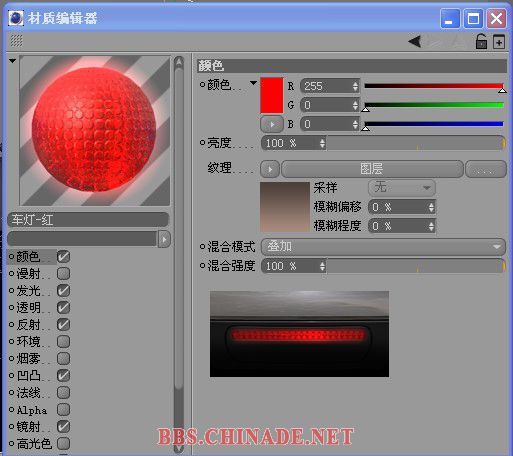
Task: Open the 混合模式 dropdown
Action: (383, 247)
